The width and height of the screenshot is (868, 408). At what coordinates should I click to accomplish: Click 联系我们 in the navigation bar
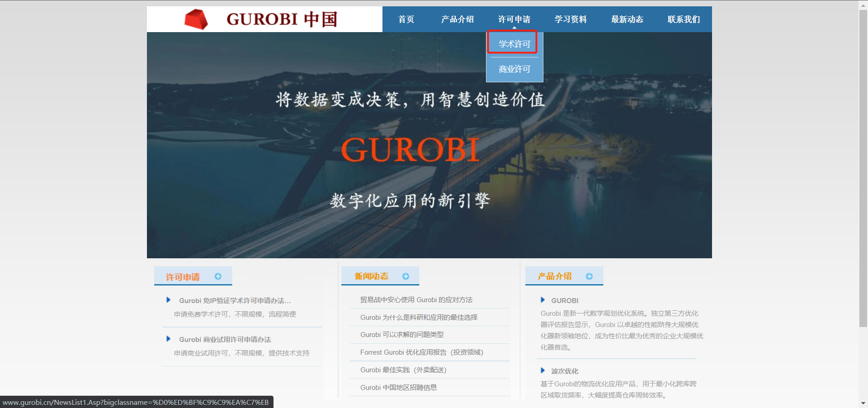pyautogui.click(x=683, y=19)
